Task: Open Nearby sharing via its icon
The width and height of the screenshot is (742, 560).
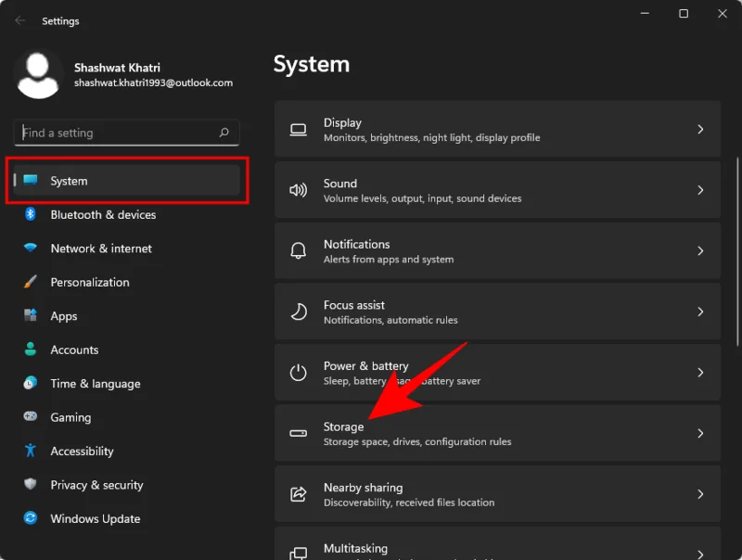Action: tap(298, 494)
